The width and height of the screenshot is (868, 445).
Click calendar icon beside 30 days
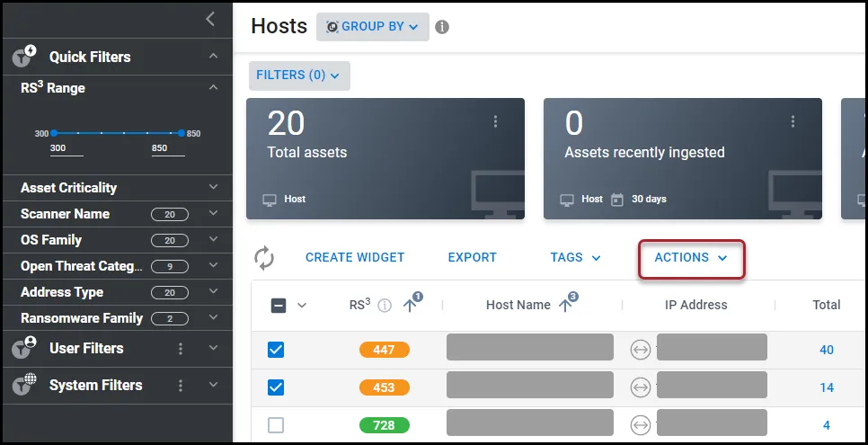pos(617,199)
